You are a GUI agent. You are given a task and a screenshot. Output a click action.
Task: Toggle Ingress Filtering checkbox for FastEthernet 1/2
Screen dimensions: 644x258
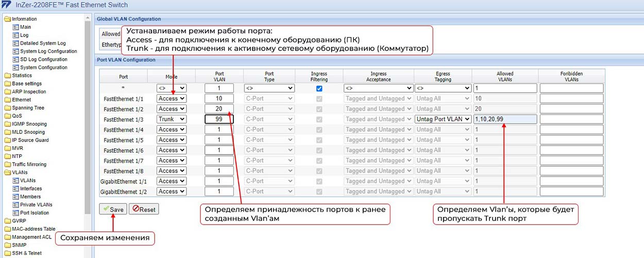[x=319, y=109]
